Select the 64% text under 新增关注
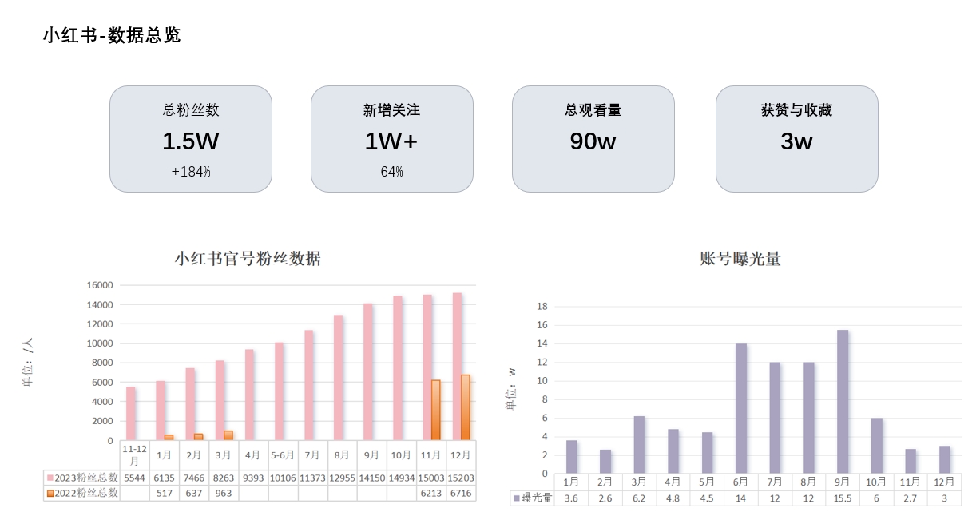This screenshot has width=980, height=520. pyautogui.click(x=392, y=172)
